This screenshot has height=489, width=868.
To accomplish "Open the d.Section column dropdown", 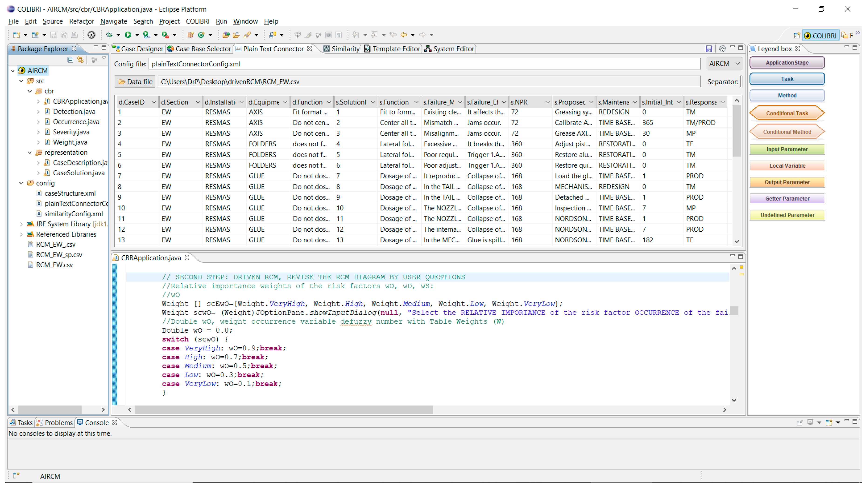I will tap(197, 102).
